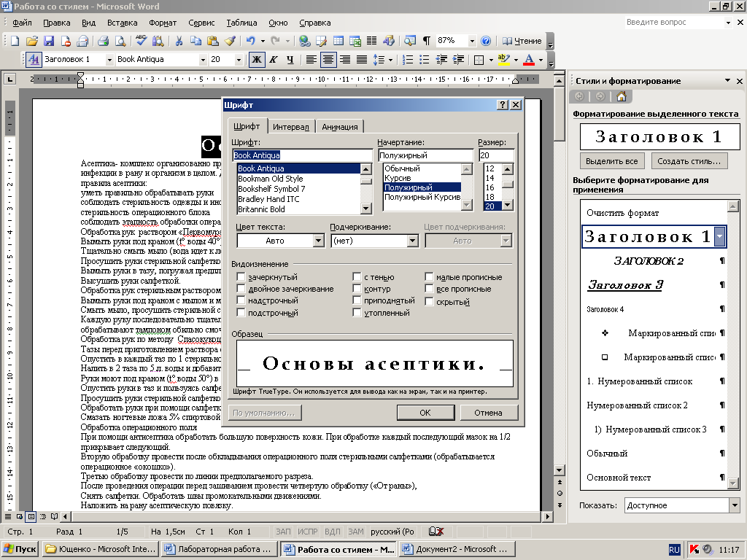
Task: Open dropdown arrow next to Заголовок 1 style
Action: 720,237
